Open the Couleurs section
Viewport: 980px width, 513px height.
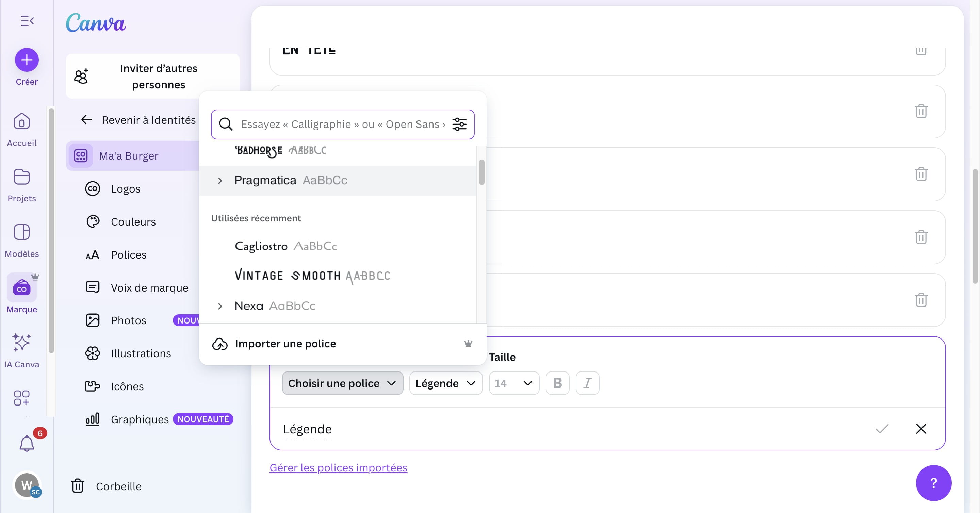[133, 221]
